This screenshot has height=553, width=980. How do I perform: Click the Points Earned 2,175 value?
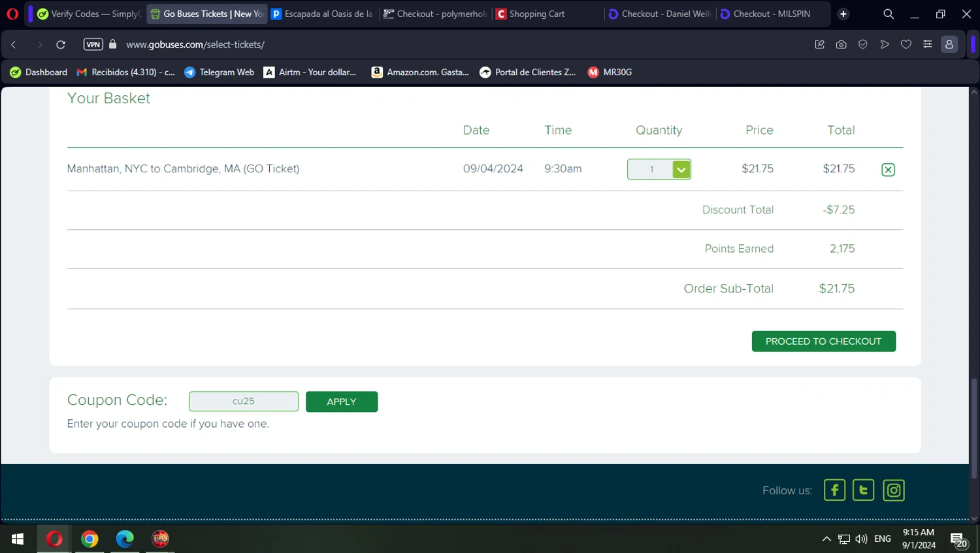coord(842,249)
